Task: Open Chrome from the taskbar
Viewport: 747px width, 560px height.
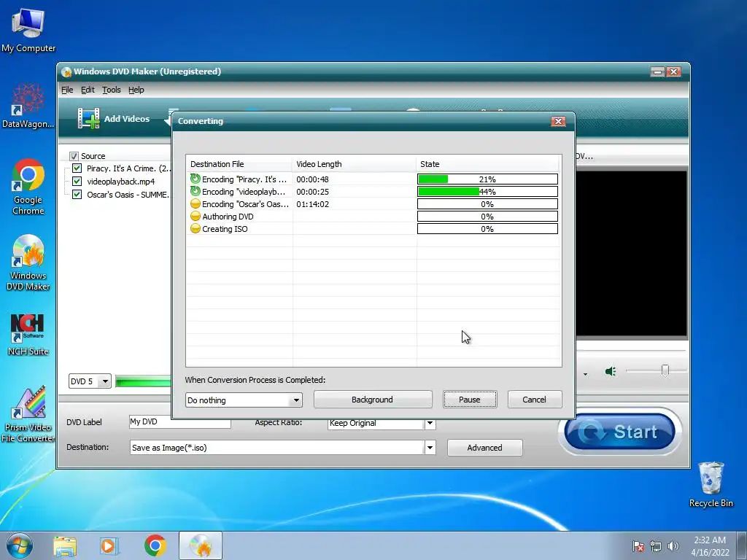Action: pos(155,545)
